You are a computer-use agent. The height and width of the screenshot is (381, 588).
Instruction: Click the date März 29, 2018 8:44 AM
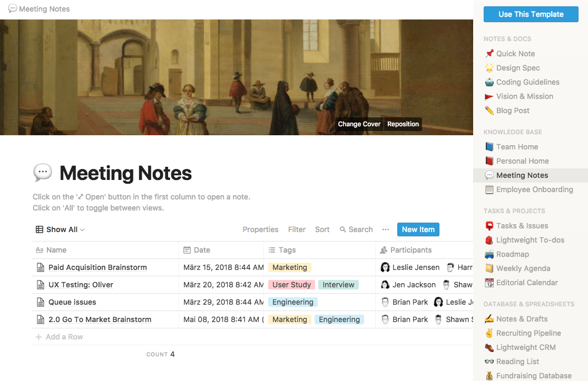pyautogui.click(x=223, y=302)
